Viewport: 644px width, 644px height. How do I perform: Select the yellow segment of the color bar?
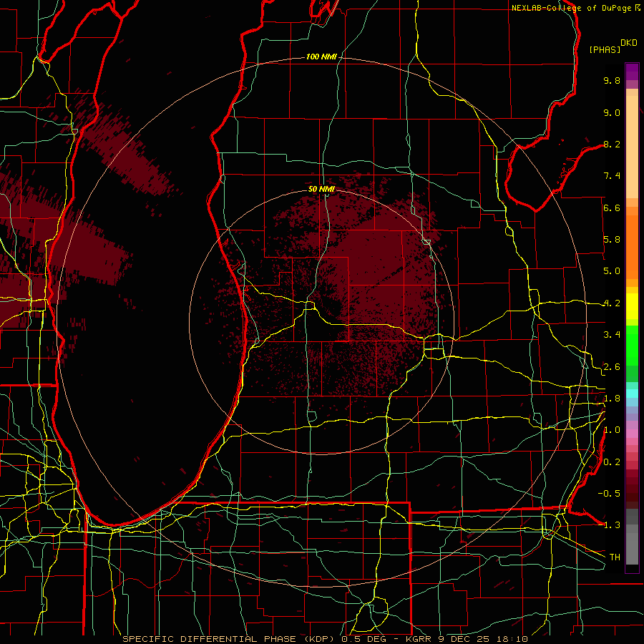pos(632,306)
